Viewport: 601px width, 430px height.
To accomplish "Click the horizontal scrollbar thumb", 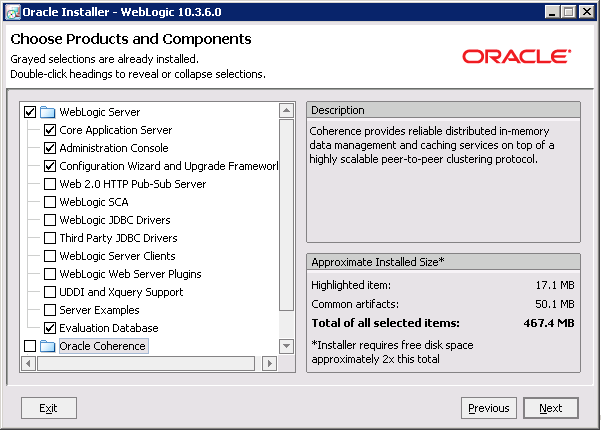I will 146,363.
